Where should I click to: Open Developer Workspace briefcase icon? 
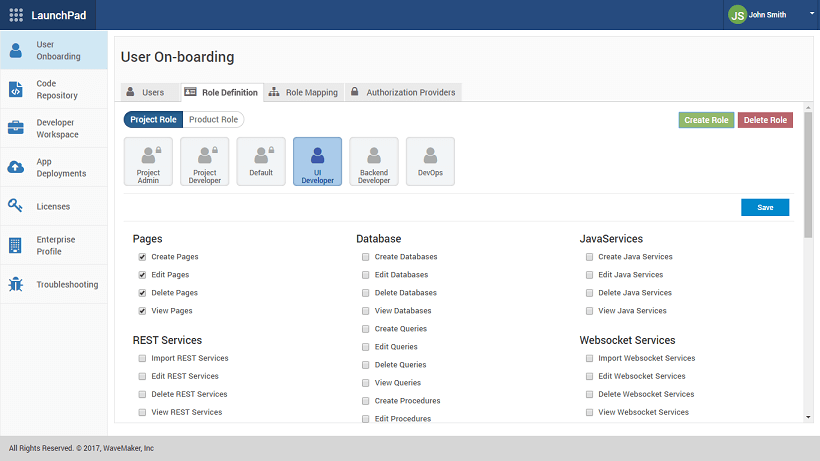[16, 128]
